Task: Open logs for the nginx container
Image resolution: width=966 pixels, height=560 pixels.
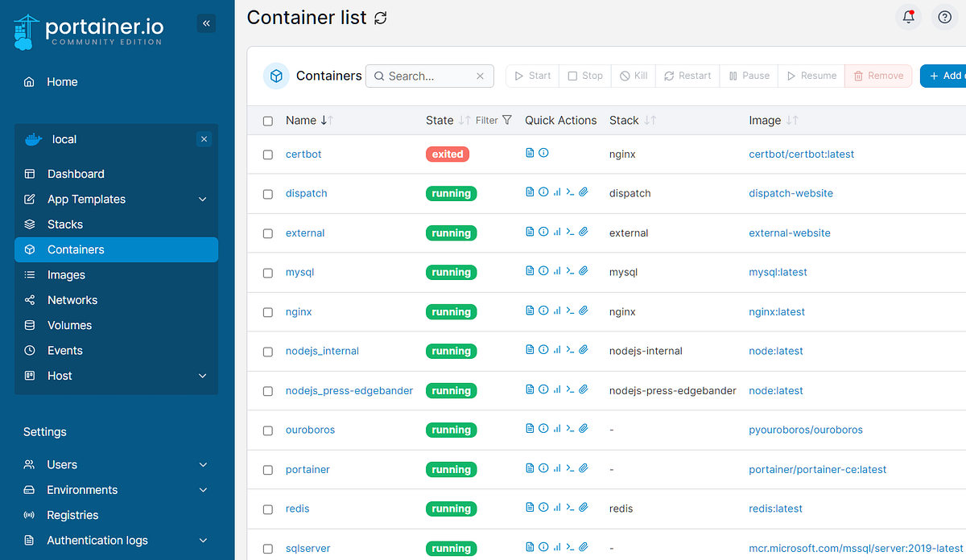Action: coord(530,310)
